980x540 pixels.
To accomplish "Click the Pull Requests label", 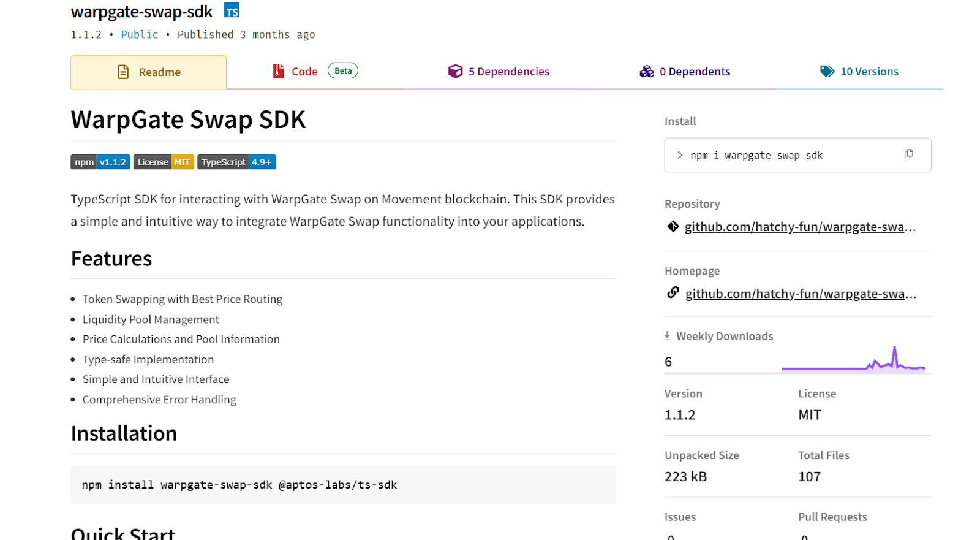I will pyautogui.click(x=832, y=517).
